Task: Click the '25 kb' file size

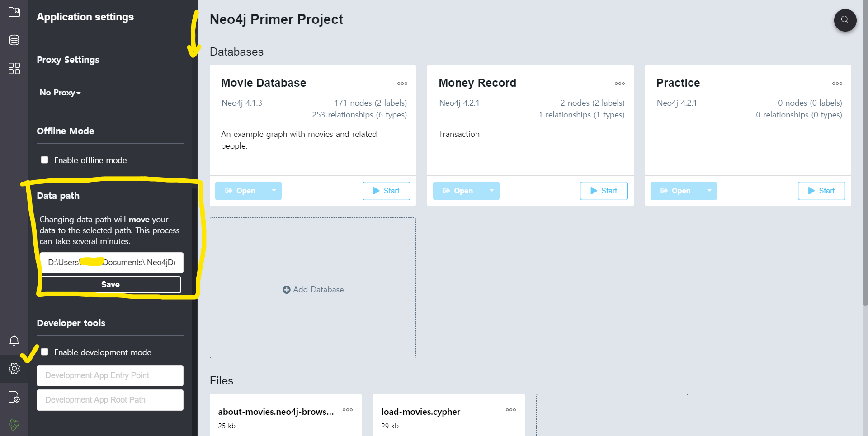Action: [x=226, y=426]
